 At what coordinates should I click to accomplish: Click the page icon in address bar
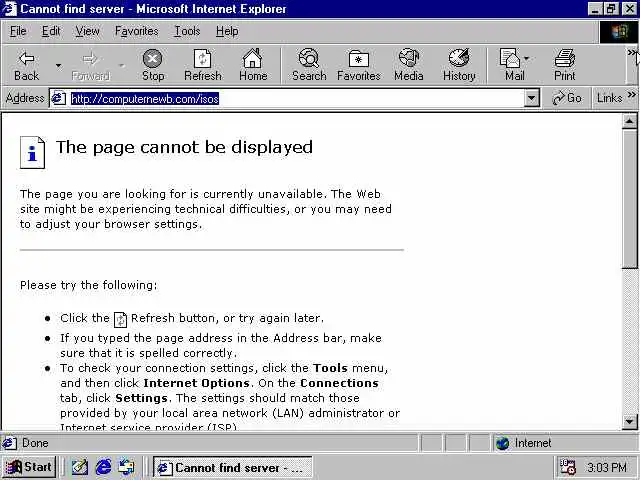[58, 98]
